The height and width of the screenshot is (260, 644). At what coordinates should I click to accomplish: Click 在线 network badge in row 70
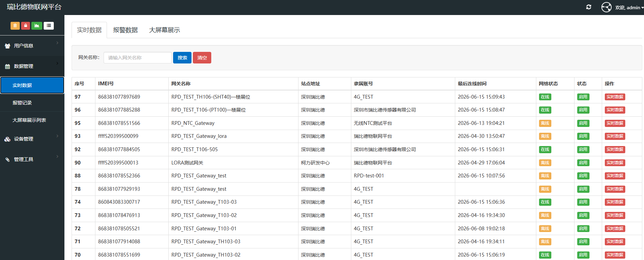coord(545,255)
